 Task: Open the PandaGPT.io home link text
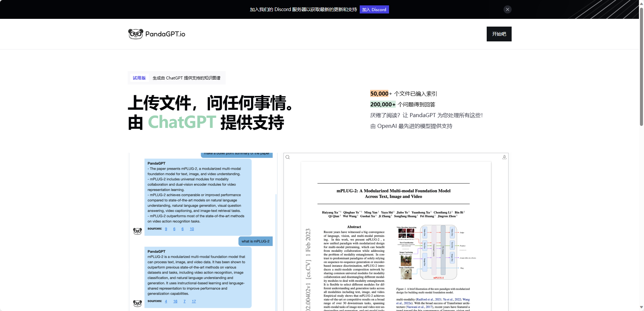point(165,34)
